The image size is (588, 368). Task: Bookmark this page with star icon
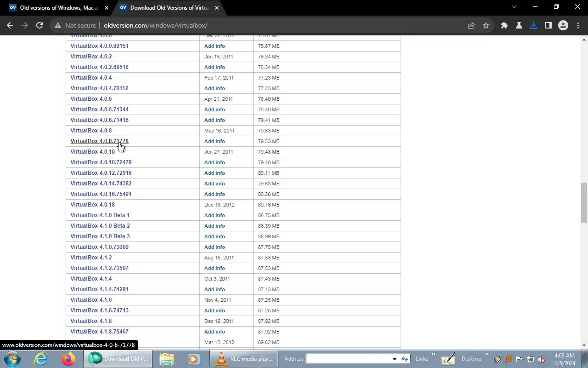pos(486,26)
